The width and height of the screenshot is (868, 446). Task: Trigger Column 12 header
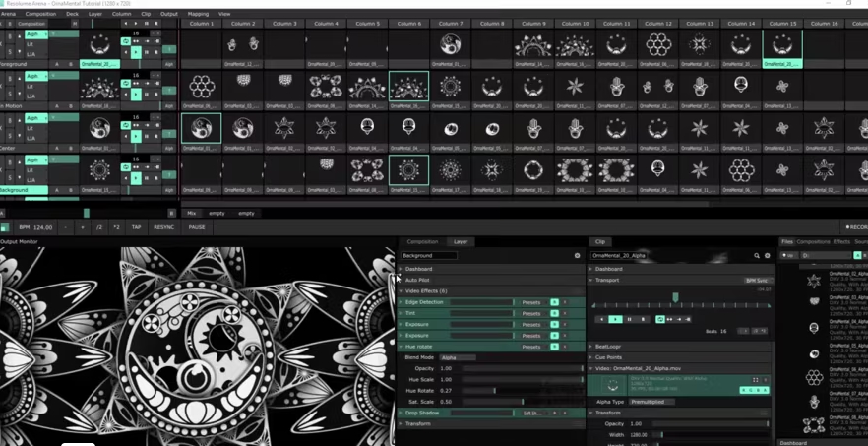point(658,24)
